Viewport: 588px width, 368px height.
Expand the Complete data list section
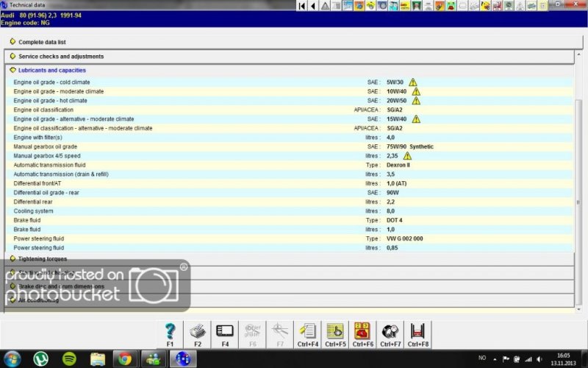tap(42, 42)
